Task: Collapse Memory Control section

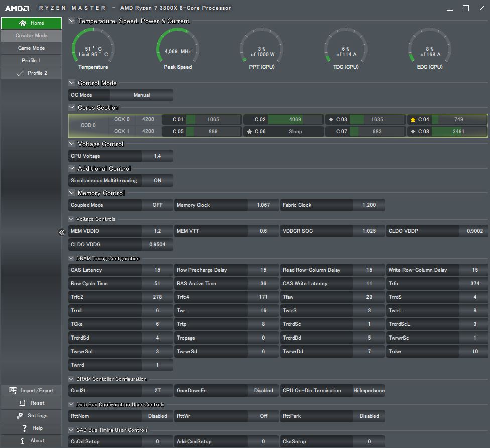Action: 72,193
